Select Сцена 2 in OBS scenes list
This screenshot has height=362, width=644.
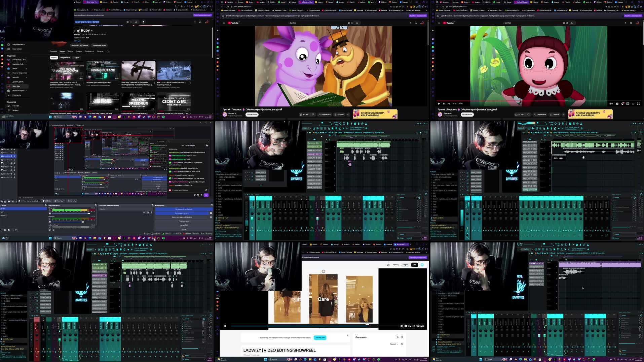coord(23,215)
